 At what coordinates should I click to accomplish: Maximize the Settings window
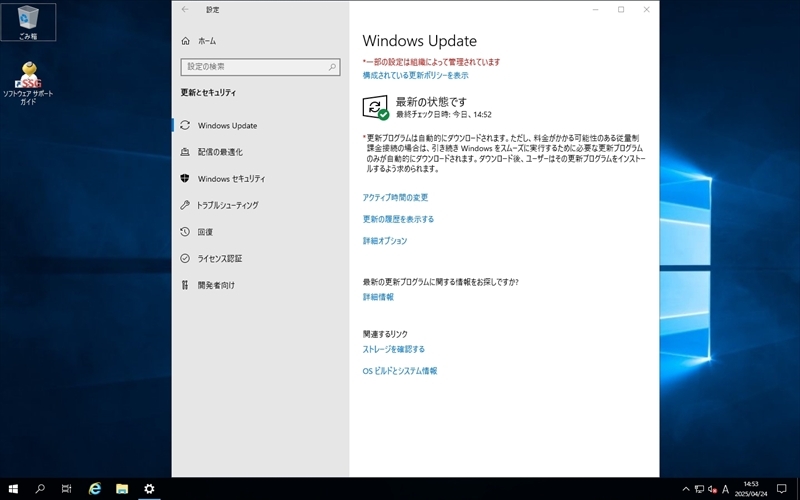621,9
